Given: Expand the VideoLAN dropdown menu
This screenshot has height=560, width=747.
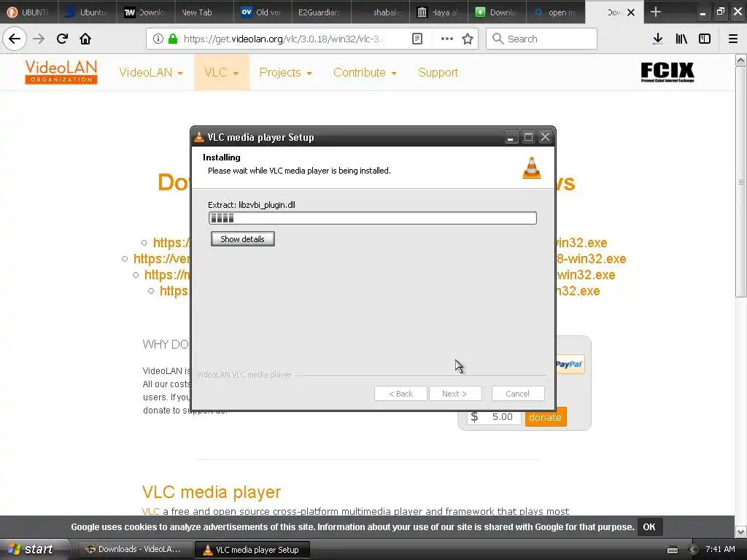Looking at the screenshot, I should [151, 72].
